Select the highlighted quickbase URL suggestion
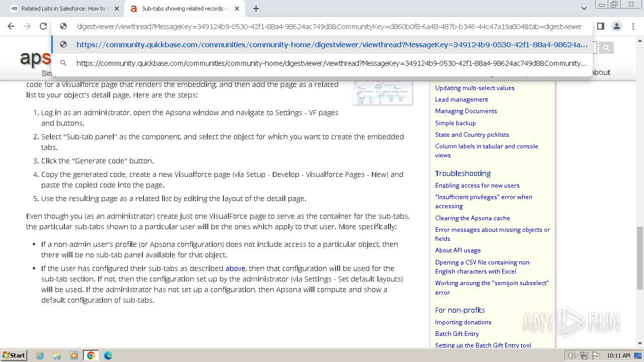 click(322, 45)
